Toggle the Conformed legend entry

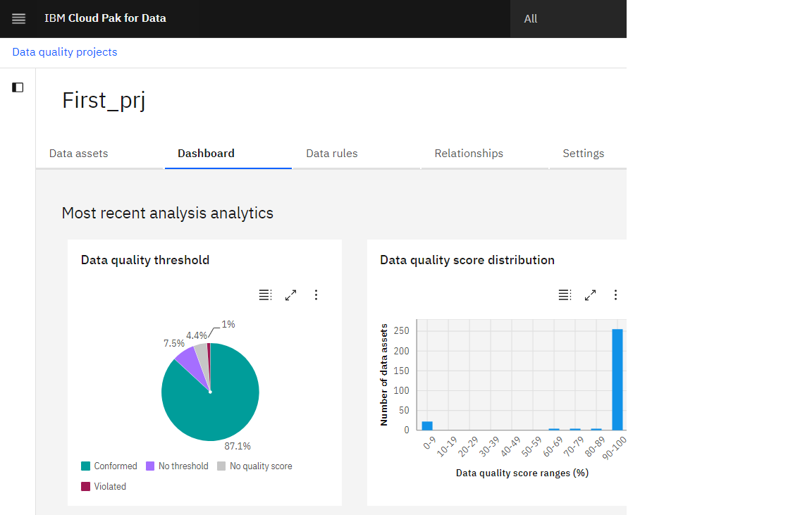tap(109, 466)
